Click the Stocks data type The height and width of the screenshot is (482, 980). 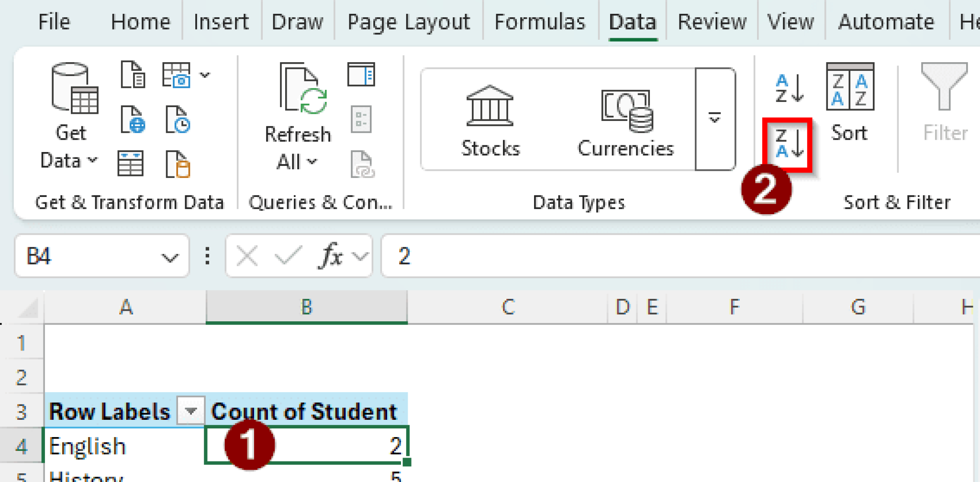[x=490, y=120]
